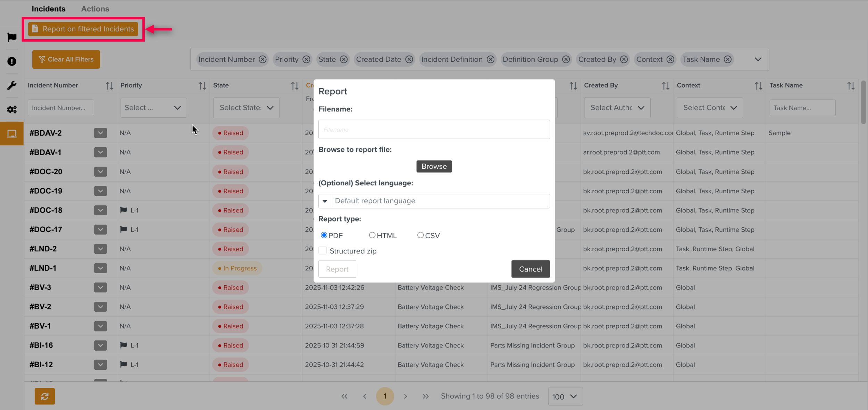Switch to the Actions tab
Image resolution: width=868 pixels, height=410 pixels.
(95, 9)
